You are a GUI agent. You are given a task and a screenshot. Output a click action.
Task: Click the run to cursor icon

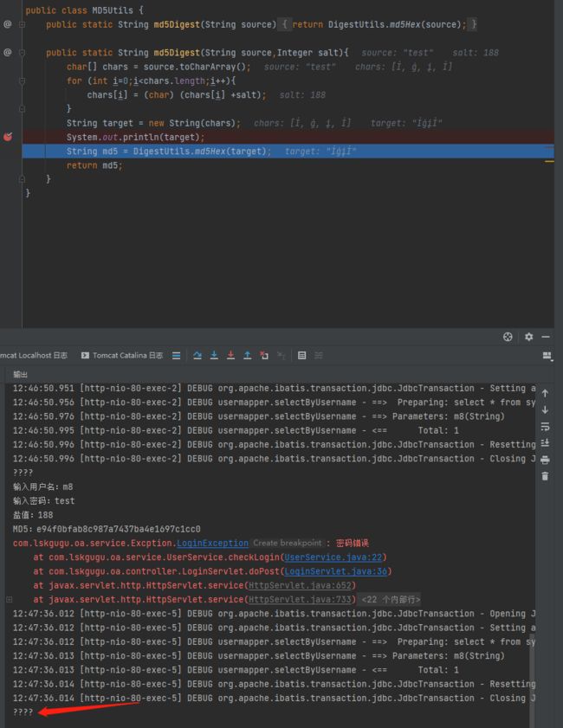pos(281,355)
